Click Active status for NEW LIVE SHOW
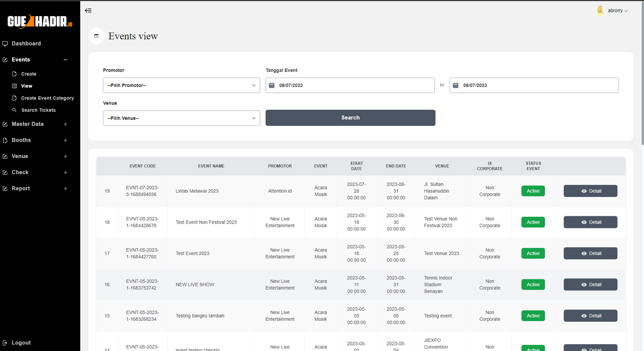Viewport: 644px width, 351px height. click(x=533, y=285)
